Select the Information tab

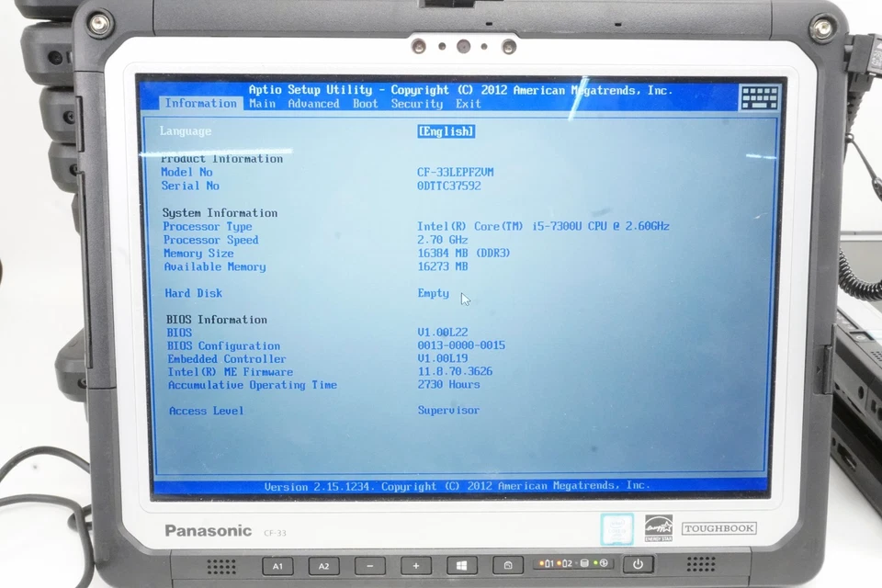[x=201, y=103]
